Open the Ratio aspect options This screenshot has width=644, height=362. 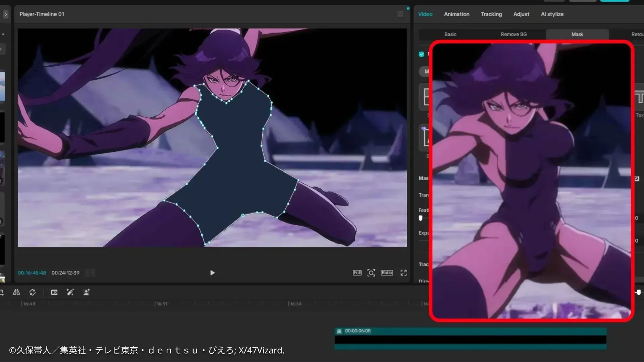[x=387, y=273]
